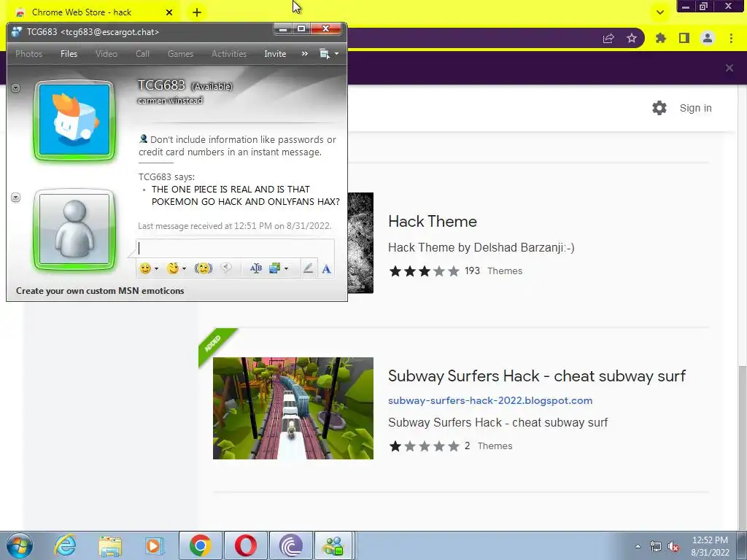This screenshot has width=747, height=560.
Task: Collapse your own display picture arrow
Action: coord(16,197)
